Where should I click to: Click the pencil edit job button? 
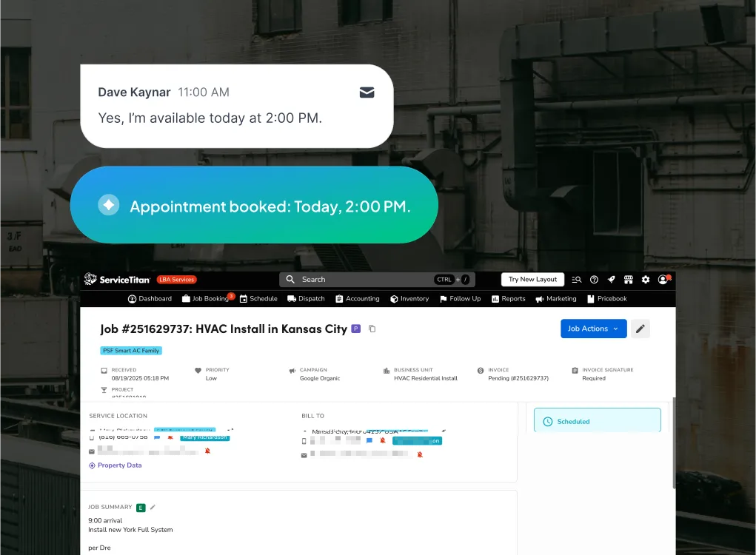[640, 329]
